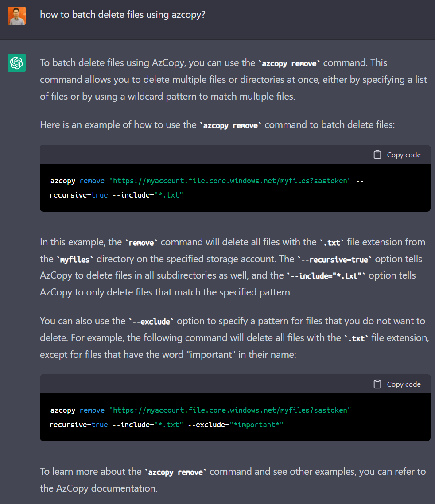Click the '--exclude="*important*"' text in second code block
Viewport: 435px width, 504px height.
coord(236,425)
